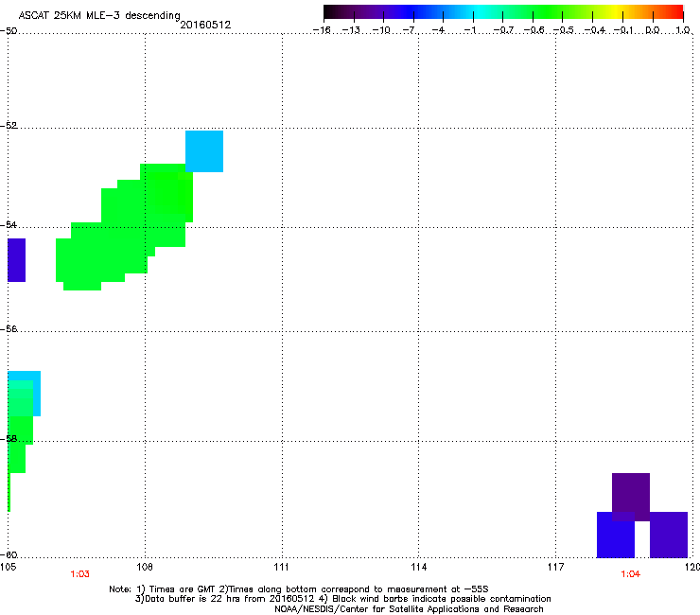Click colorbar tick label -0.5

point(563,30)
